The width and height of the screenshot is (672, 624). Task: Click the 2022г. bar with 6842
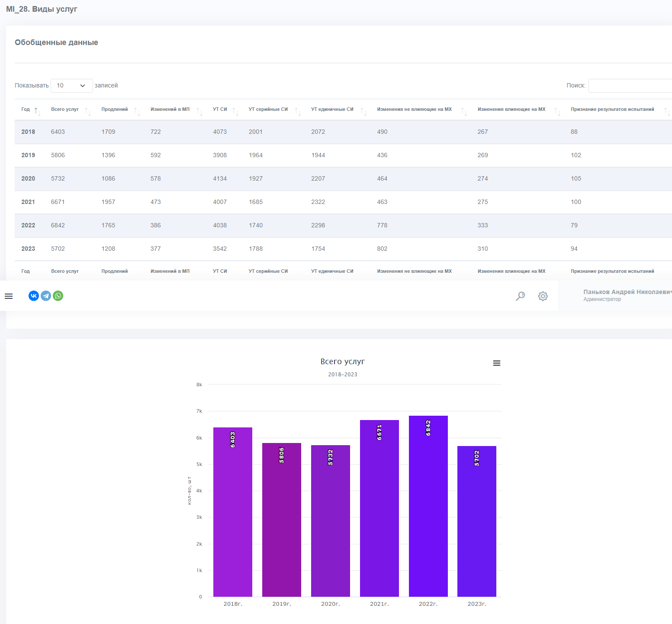click(x=428, y=506)
